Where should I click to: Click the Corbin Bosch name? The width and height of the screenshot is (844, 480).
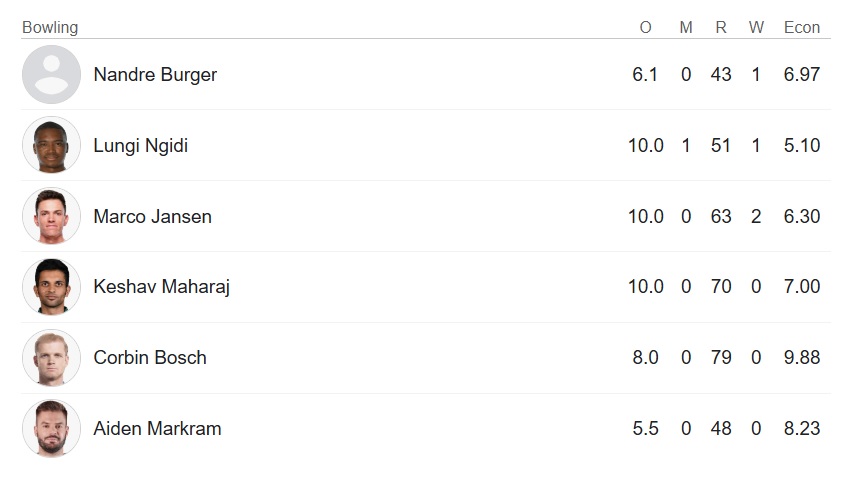(x=150, y=358)
